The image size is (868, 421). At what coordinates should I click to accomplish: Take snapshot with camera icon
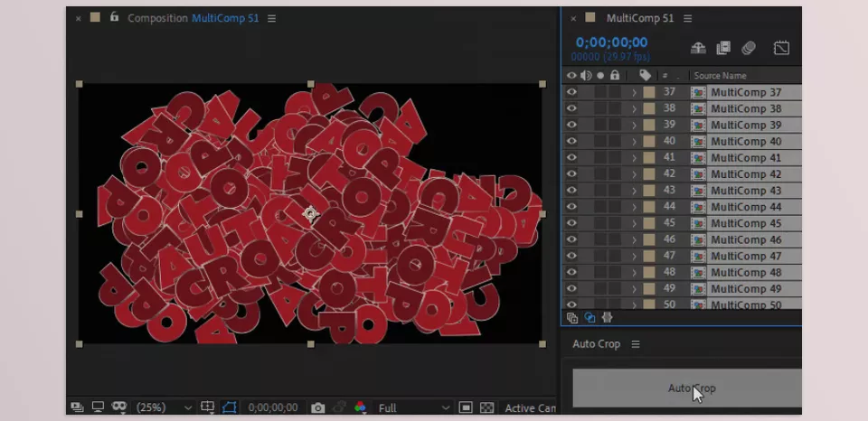tap(317, 407)
